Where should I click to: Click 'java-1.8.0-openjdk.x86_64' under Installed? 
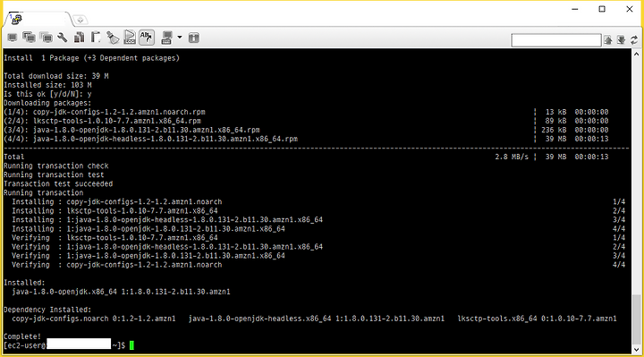click(x=64, y=292)
